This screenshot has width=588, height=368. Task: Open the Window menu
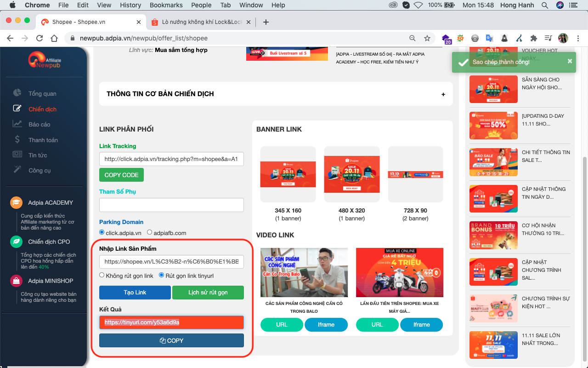coord(251,5)
